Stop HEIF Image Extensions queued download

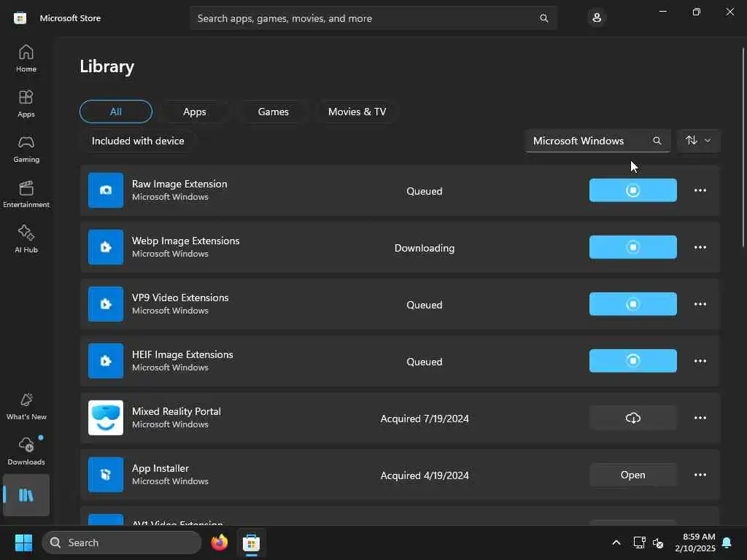632,361
